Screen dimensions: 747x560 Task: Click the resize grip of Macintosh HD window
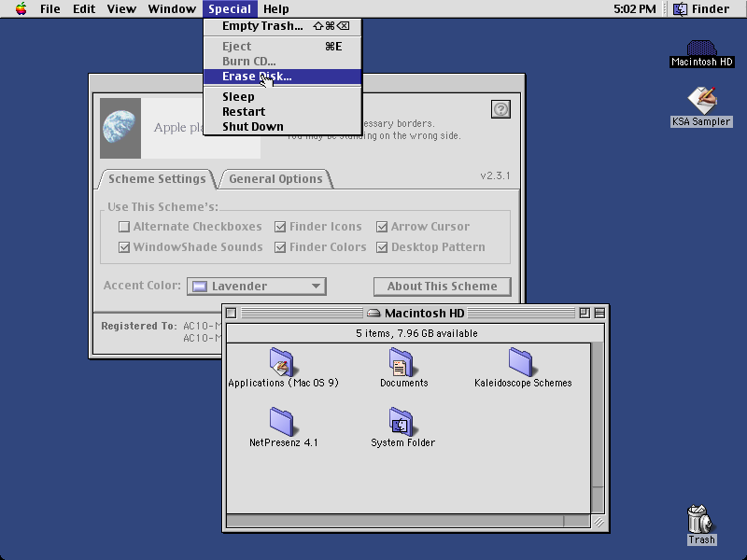599,522
